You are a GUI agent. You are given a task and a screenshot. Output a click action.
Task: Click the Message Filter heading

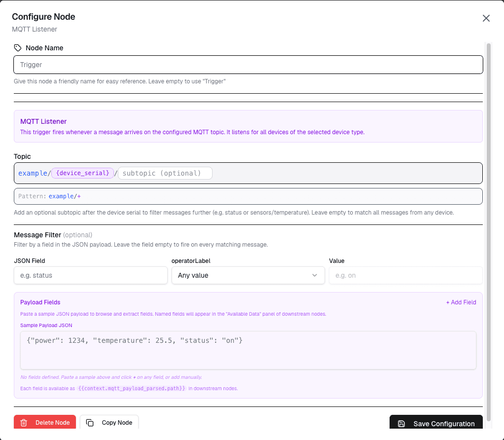37,235
